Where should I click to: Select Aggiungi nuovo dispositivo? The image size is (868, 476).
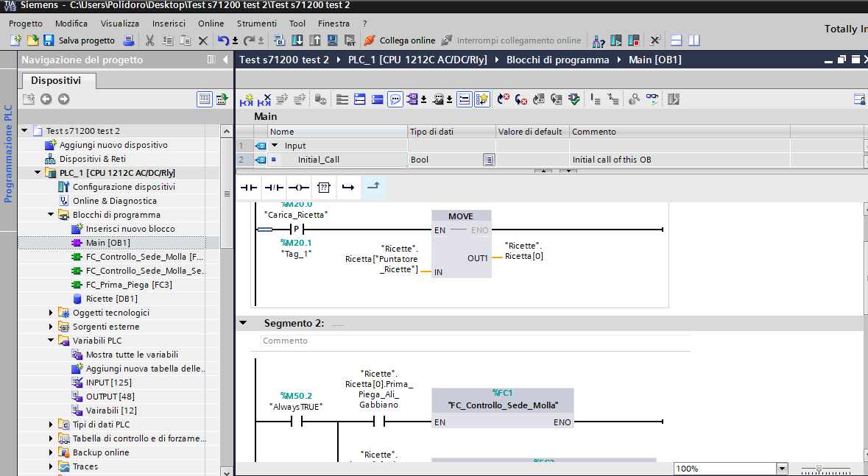(113, 144)
